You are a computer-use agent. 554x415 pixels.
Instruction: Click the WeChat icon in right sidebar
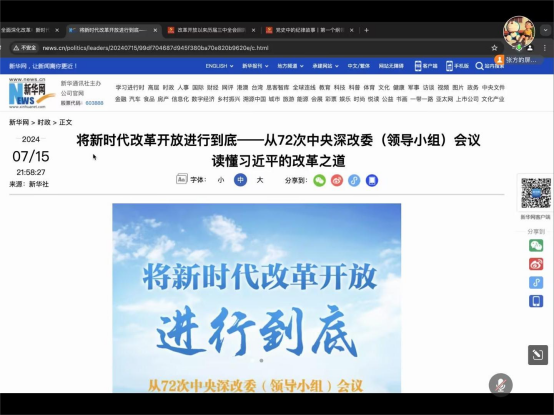tap(536, 245)
